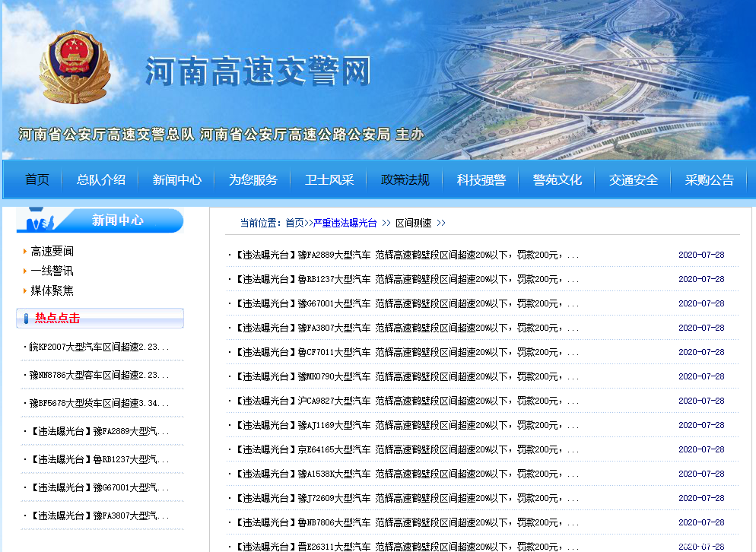Click the police badge emblem logo
756x552 pixels.
tap(75, 67)
